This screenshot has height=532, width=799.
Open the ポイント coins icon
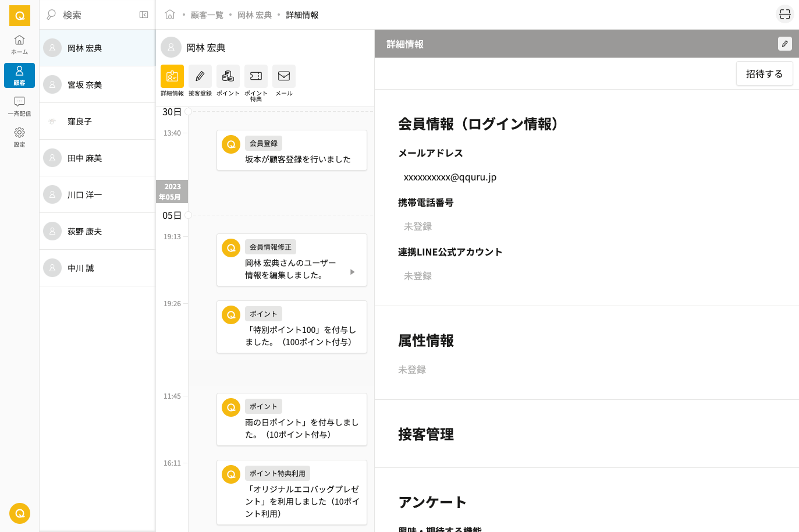click(x=228, y=76)
